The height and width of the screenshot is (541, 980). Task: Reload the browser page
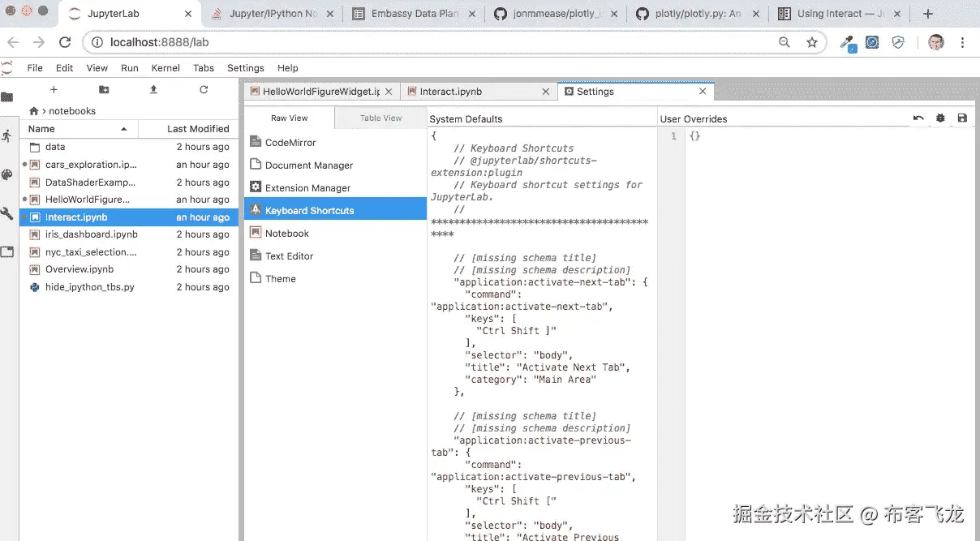(x=65, y=42)
